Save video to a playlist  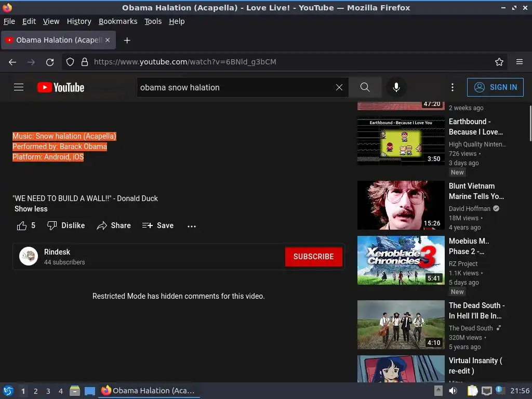tap(158, 225)
